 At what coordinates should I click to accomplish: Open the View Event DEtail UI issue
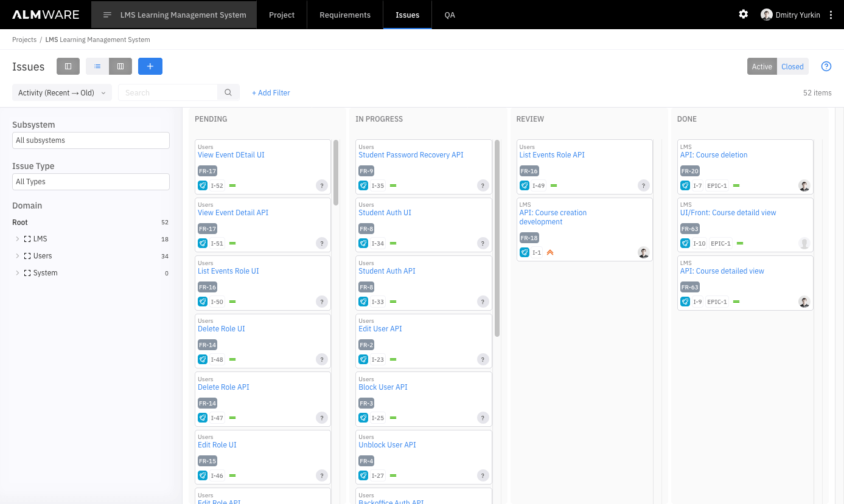click(231, 155)
